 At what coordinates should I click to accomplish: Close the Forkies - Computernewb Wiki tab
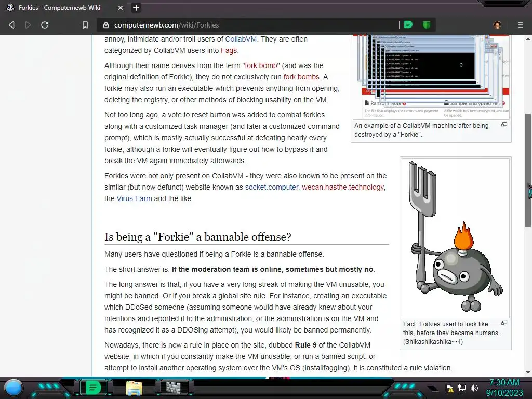click(x=121, y=7)
